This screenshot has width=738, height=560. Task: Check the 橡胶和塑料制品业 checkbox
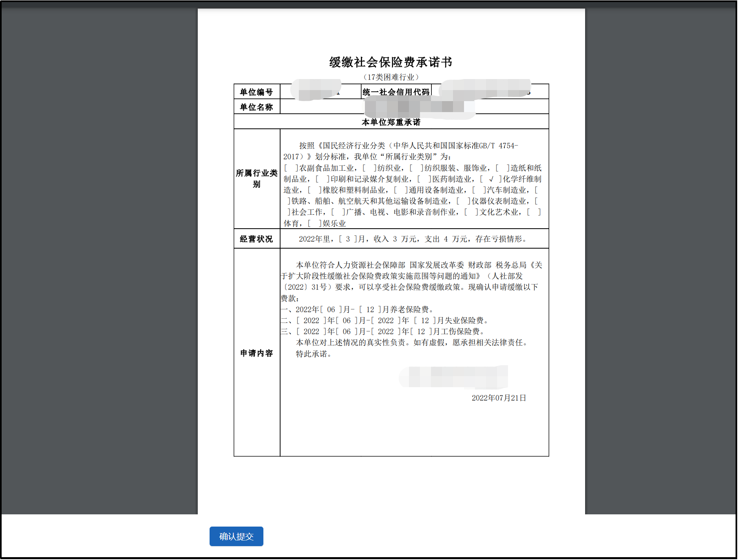point(314,190)
